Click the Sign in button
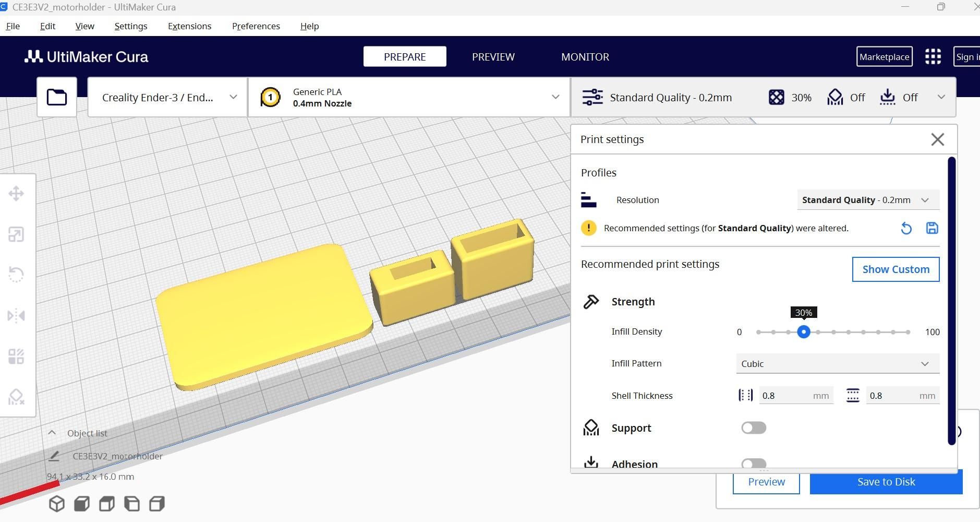 coord(967,56)
